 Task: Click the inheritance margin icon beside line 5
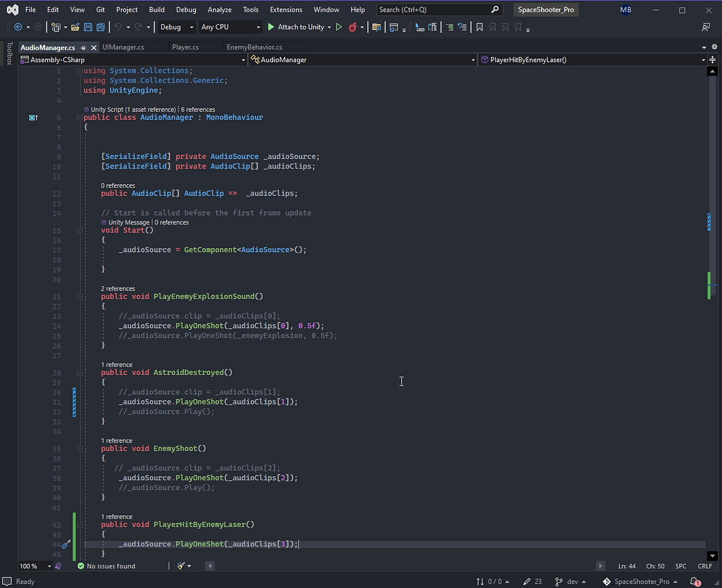34,118
